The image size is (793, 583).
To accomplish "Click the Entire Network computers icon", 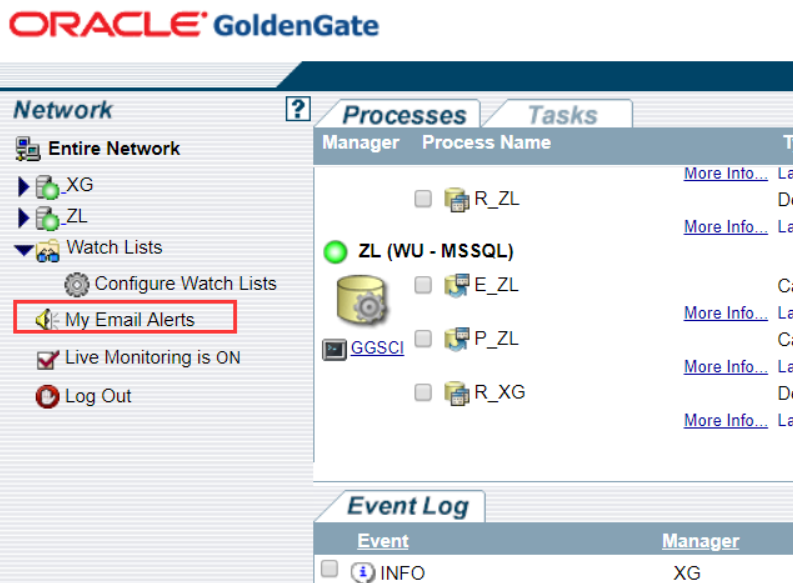I will coord(27,149).
